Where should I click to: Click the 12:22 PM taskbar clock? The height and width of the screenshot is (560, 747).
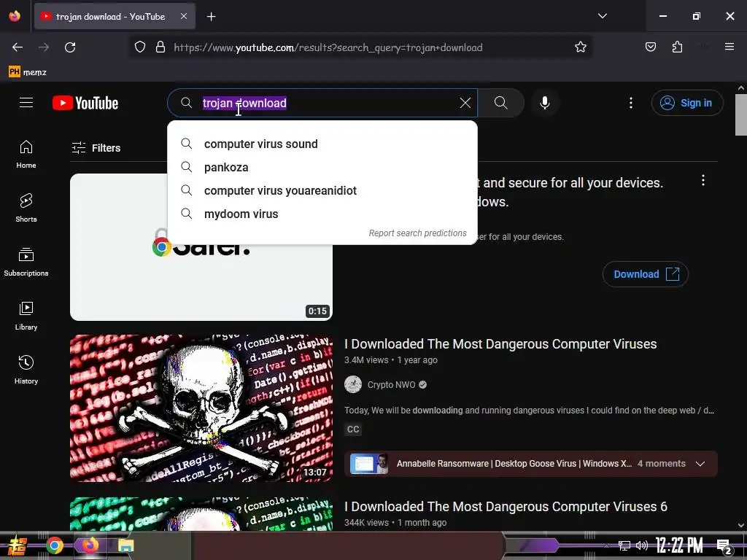(679, 545)
